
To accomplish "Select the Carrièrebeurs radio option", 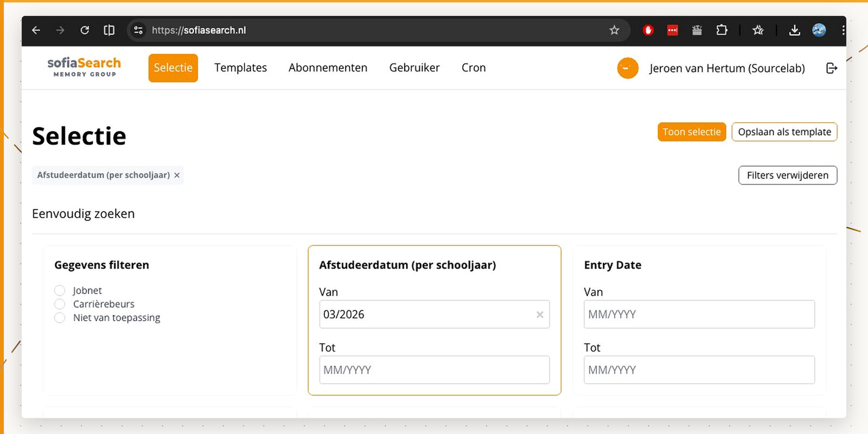I will [60, 304].
